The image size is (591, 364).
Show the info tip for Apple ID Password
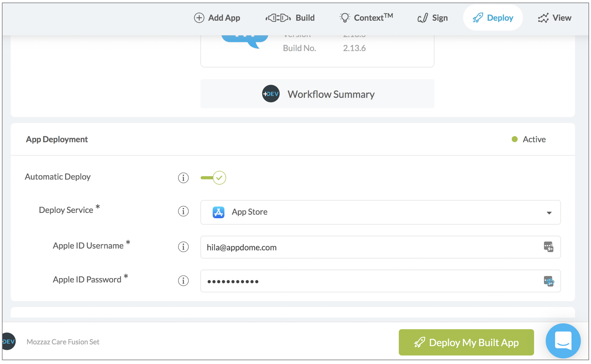pos(183,280)
